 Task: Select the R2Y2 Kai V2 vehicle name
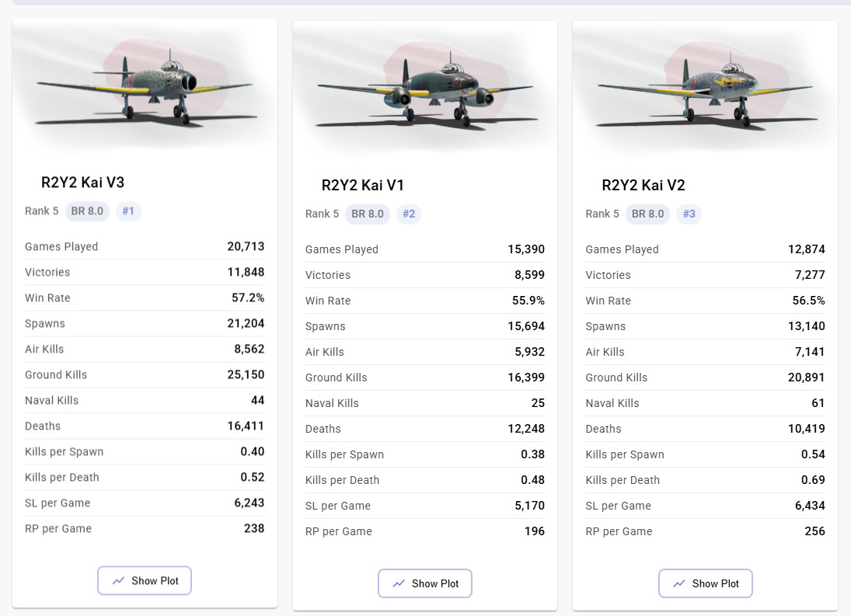coord(643,186)
